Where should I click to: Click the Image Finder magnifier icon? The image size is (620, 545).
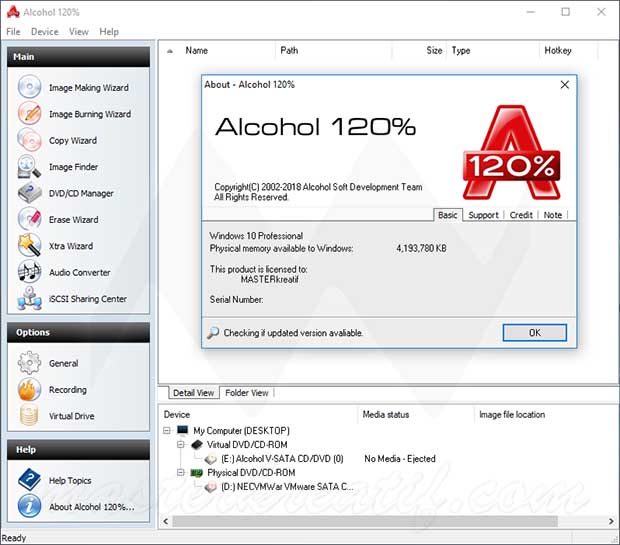[29, 166]
